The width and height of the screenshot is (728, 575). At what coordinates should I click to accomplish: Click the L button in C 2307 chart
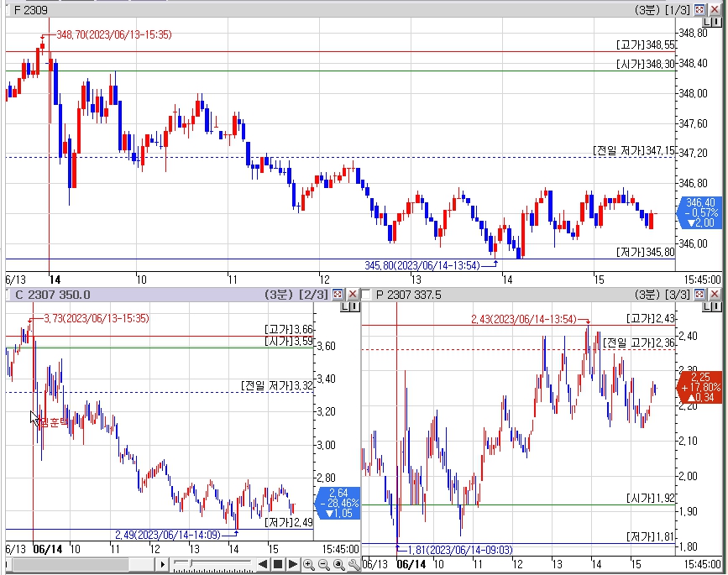(345, 306)
